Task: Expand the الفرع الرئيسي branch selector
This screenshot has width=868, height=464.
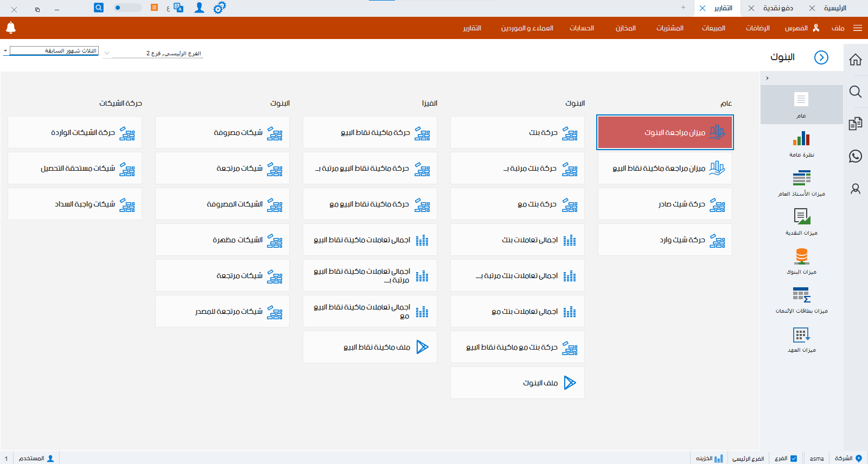Action: (107, 53)
